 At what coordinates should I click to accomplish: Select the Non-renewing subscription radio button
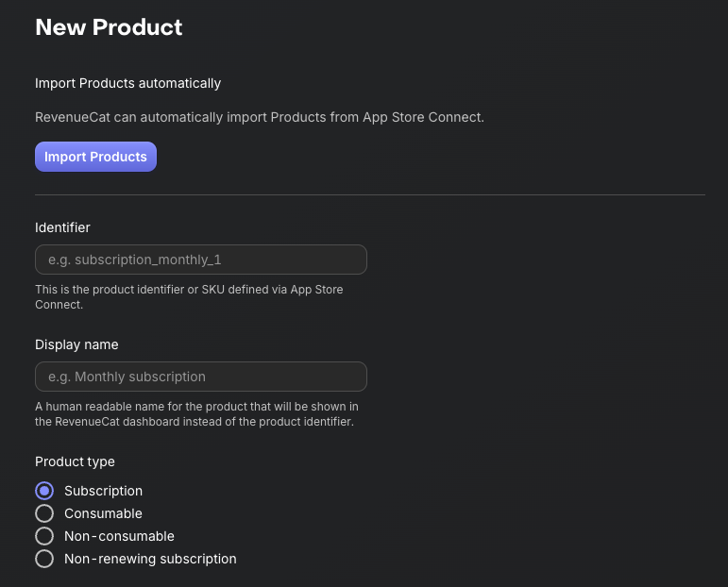coord(44,559)
